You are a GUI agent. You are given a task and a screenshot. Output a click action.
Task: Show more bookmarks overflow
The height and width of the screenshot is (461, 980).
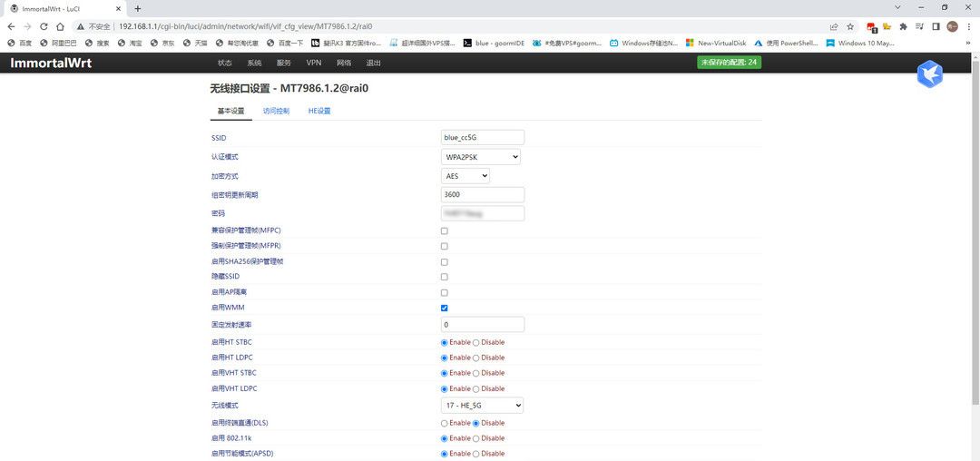[968, 43]
